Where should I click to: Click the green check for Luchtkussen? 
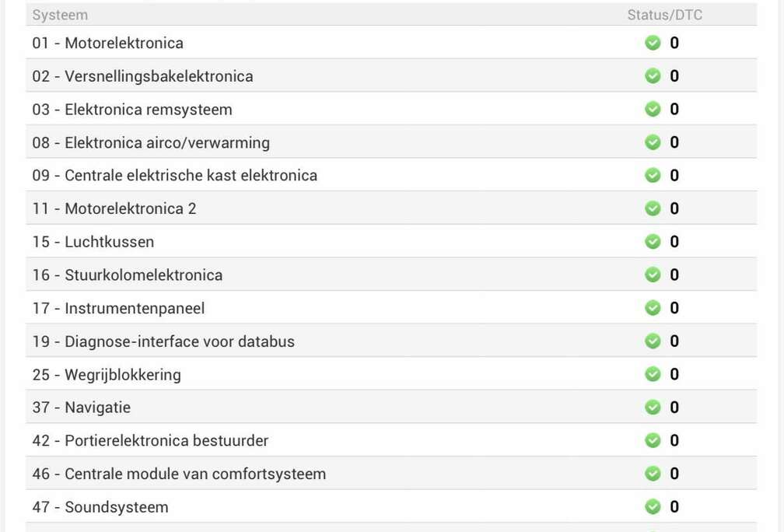click(x=653, y=242)
